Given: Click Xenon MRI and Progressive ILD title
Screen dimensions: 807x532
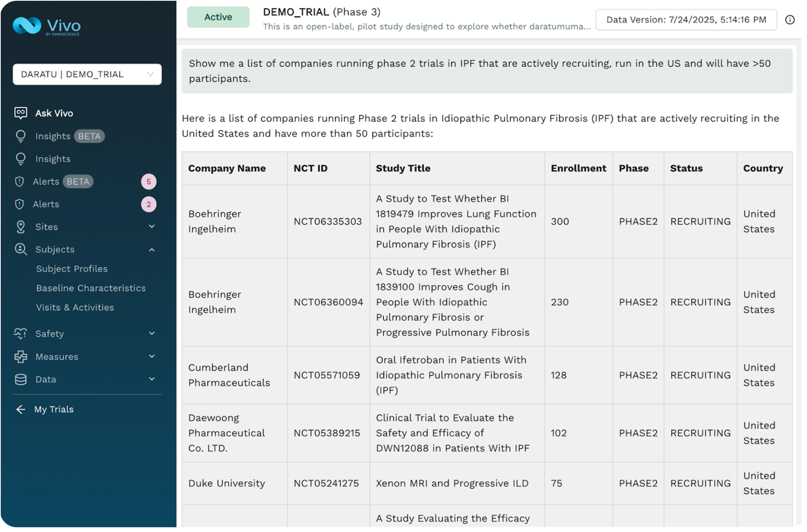Looking at the screenshot, I should point(452,483).
